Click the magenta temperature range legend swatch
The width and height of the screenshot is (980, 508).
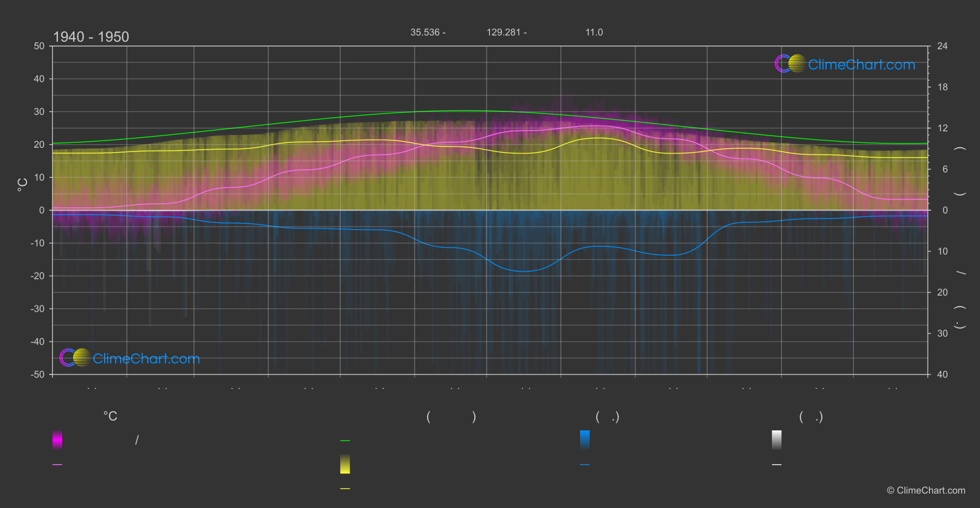click(x=57, y=440)
